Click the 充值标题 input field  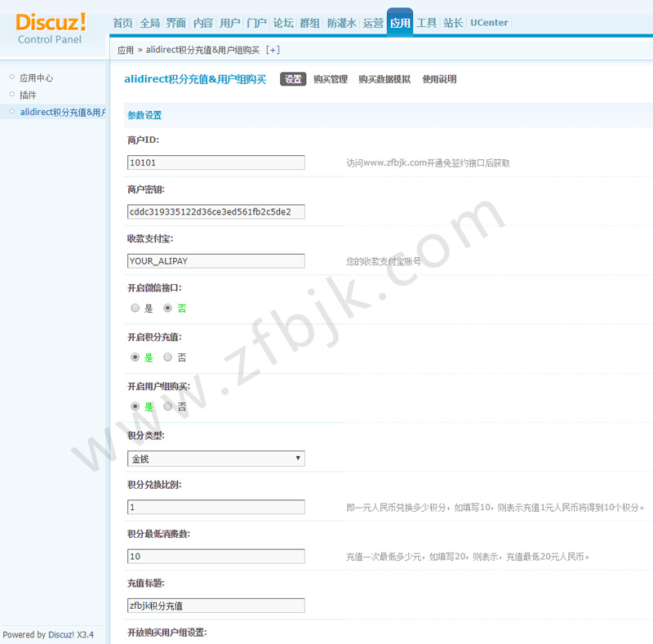tap(215, 606)
